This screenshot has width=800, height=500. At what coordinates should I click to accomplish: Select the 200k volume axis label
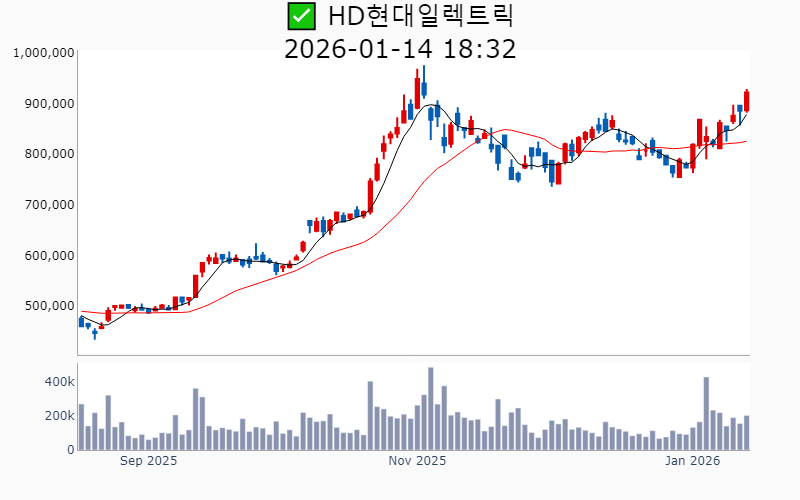[59, 416]
